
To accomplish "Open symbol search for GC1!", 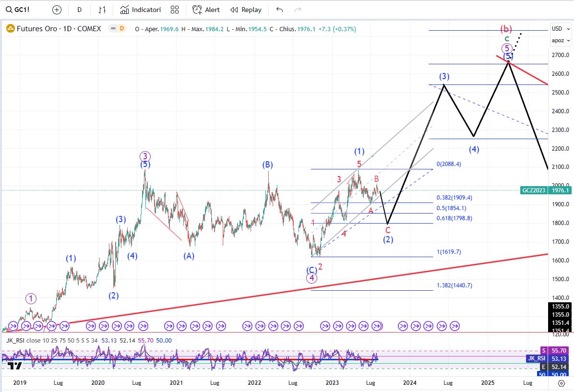I will pos(18,10).
